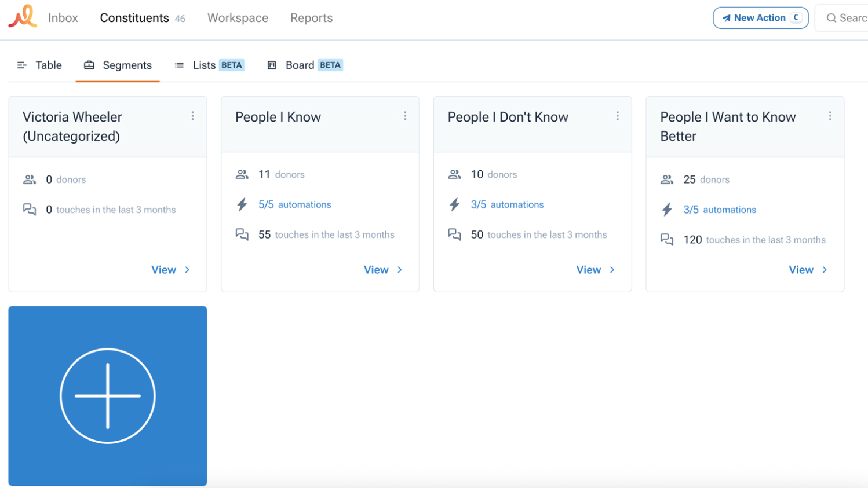This screenshot has height=488, width=868.
Task: Click the Lists bullet icon
Action: coord(180,65)
